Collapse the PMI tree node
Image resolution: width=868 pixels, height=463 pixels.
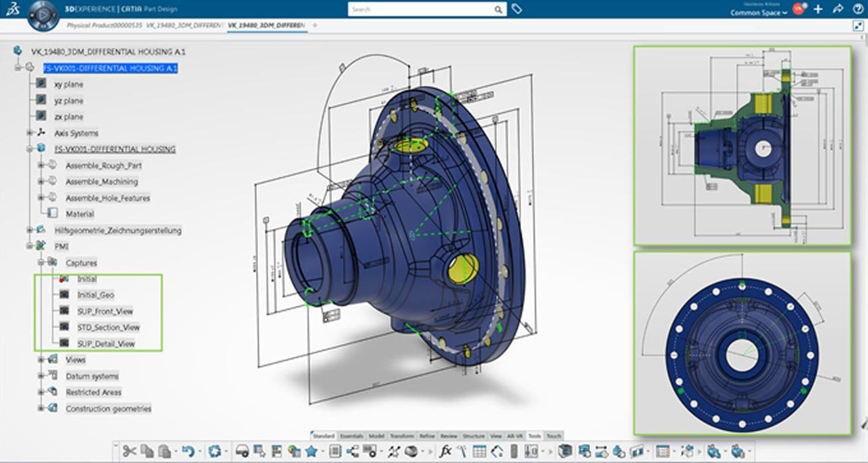(x=29, y=247)
